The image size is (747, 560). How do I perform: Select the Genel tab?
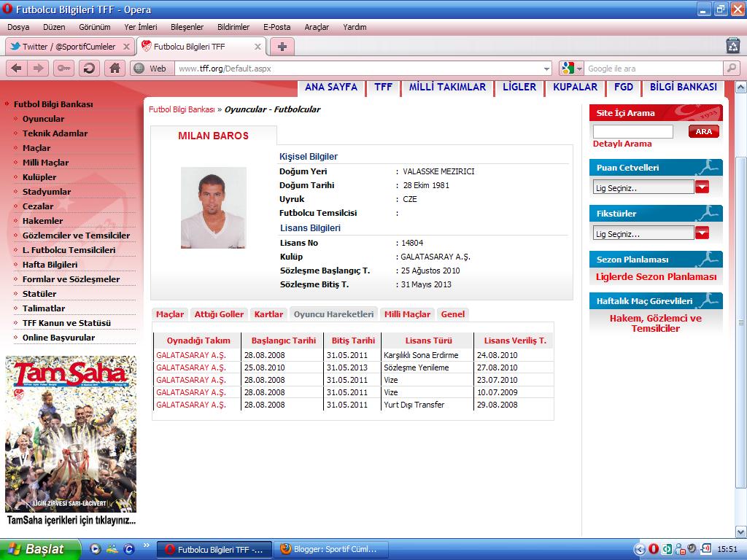[x=452, y=314]
